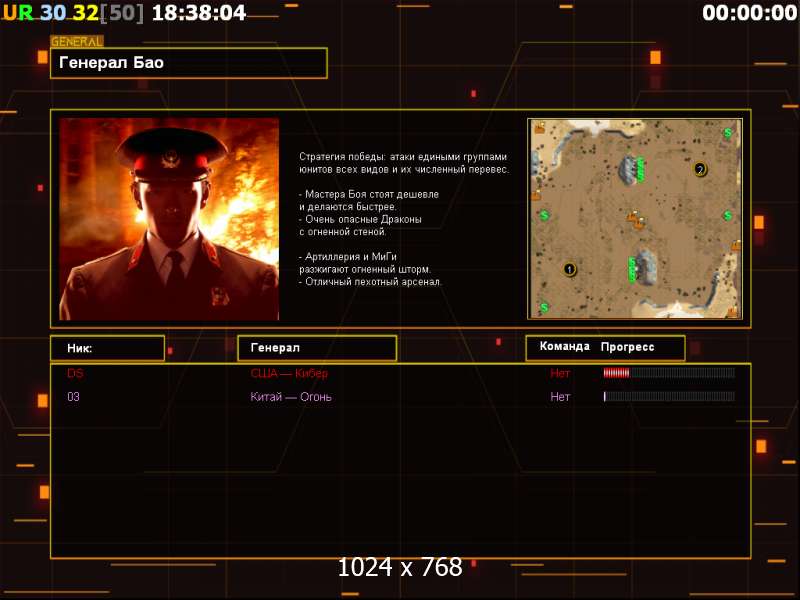This screenshot has height=600, width=800.
Task: Click the purple loading progress bar for 03
Action: [669, 396]
